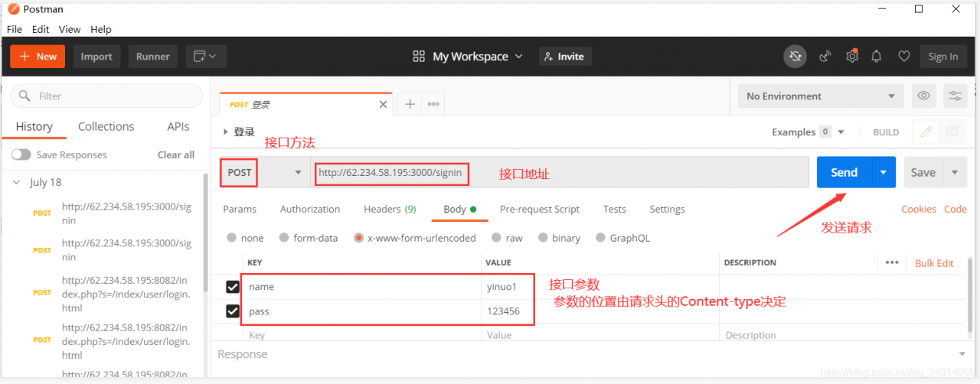Click the Cookies link
This screenshot has height=384, width=980.
tap(919, 209)
